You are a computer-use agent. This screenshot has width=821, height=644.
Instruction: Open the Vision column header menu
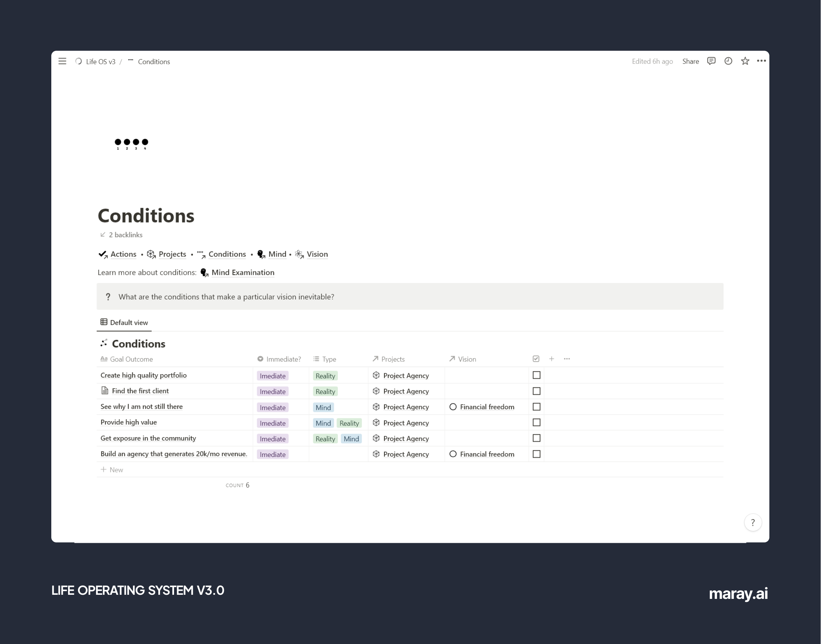pyautogui.click(x=462, y=359)
